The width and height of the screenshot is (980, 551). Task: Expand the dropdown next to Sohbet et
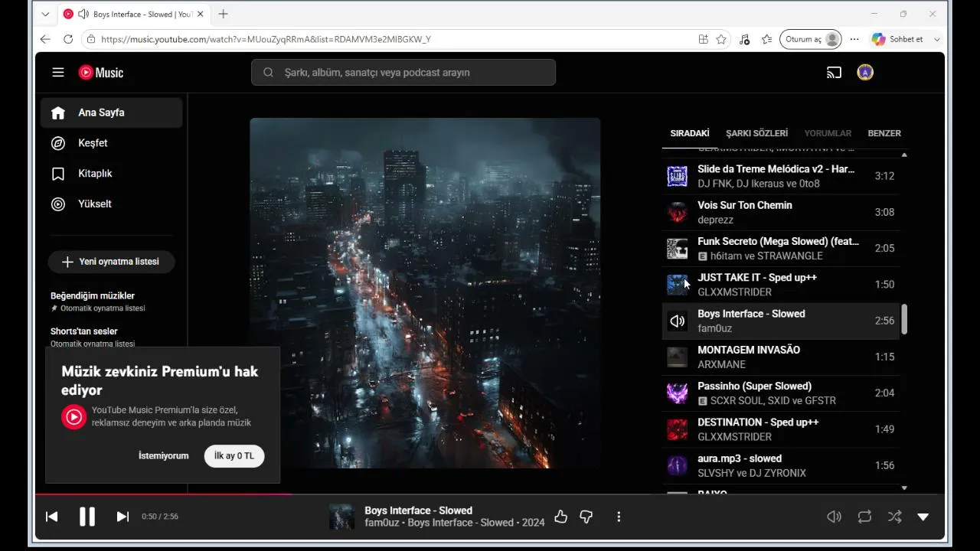936,39
